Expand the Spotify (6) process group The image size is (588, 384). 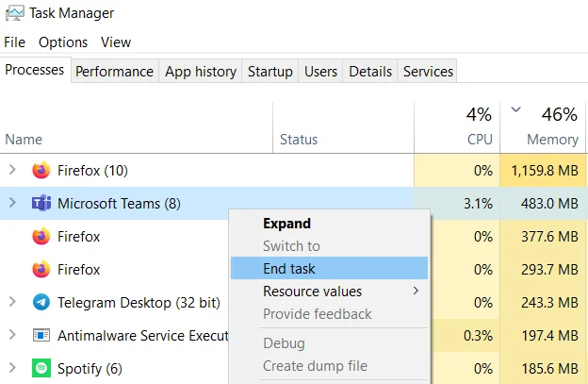12,368
